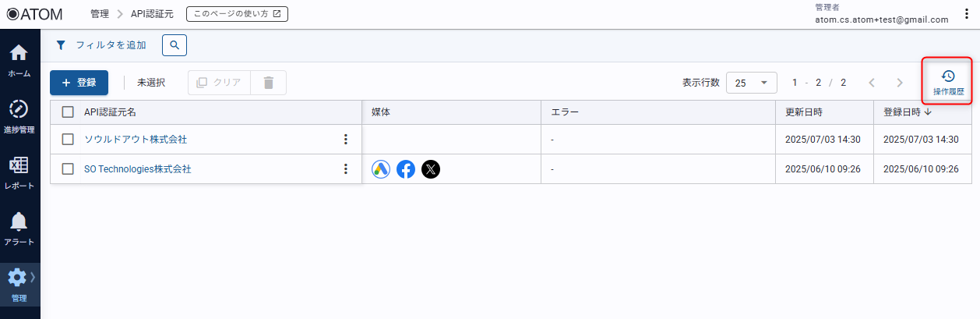Open 管理 gear in sidebar
Viewport: 980px width, 319px height.
[19, 284]
